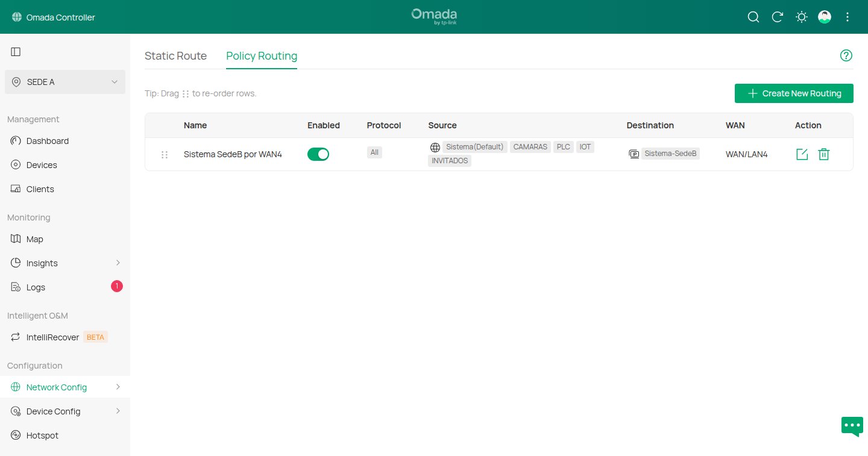Click the Sistema(Default) source tag
Viewport: 868px width, 456px height.
474,147
